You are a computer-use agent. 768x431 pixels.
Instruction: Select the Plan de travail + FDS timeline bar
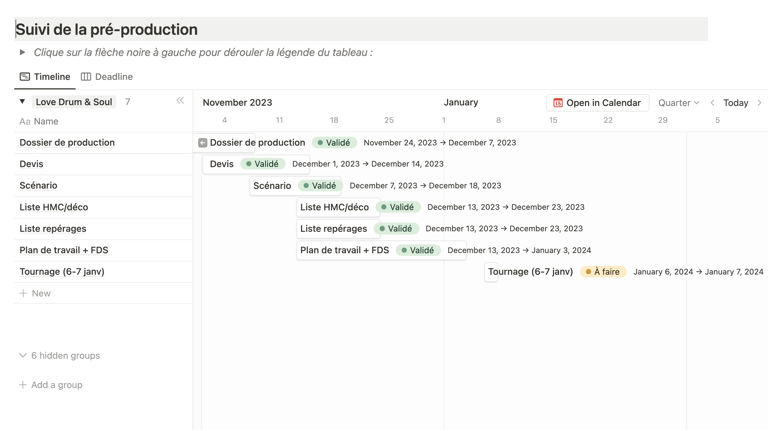pyautogui.click(x=381, y=250)
